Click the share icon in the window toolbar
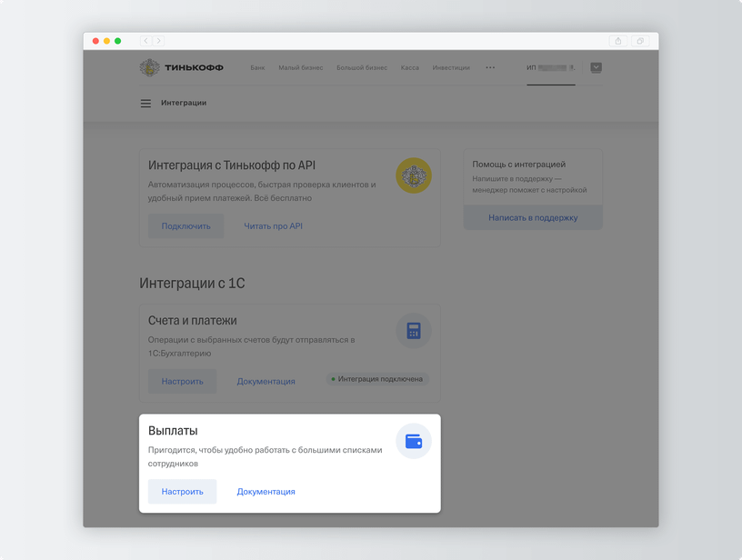 618,41
